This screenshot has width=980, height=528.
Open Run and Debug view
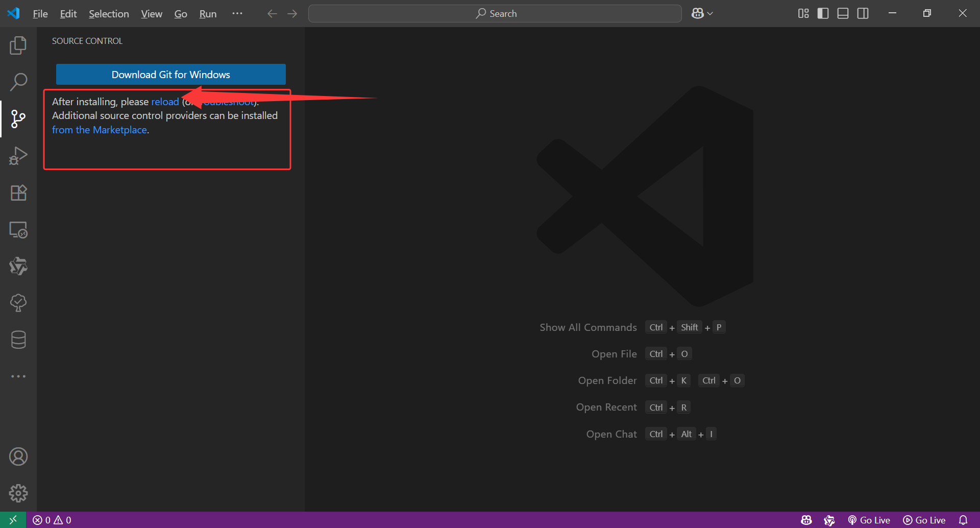point(18,156)
